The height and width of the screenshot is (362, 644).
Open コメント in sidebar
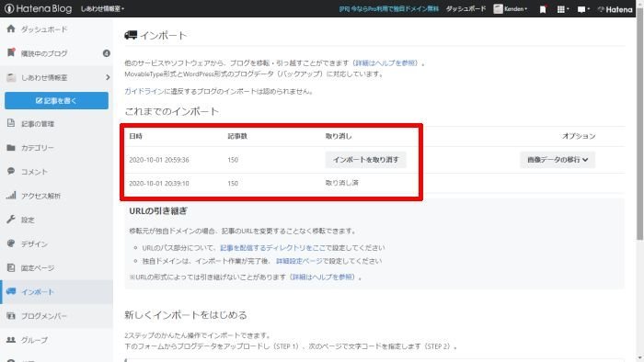(x=35, y=172)
